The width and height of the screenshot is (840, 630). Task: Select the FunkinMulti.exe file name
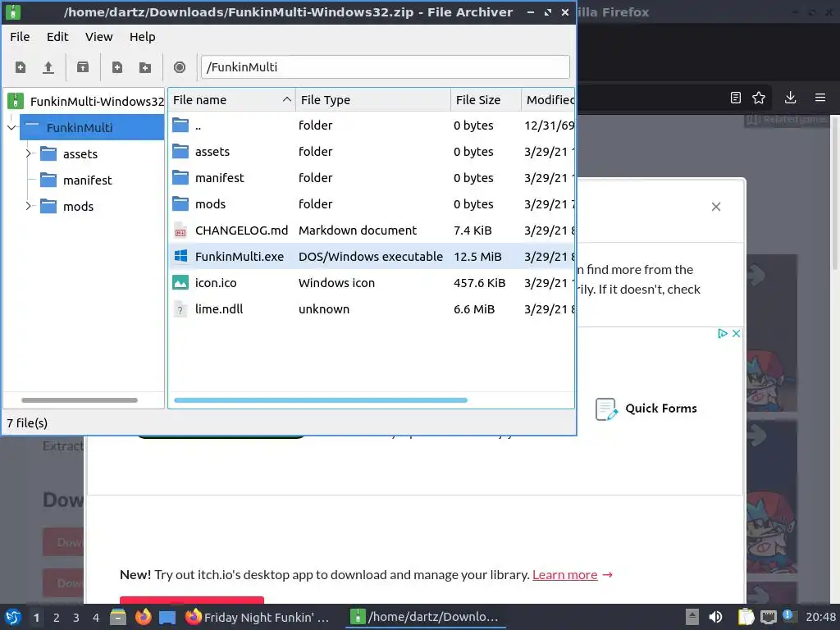pos(240,257)
